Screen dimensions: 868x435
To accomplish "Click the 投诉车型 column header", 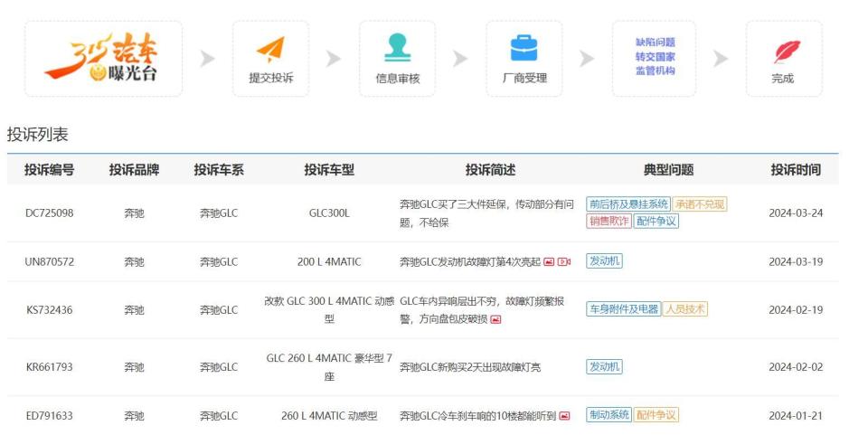I will pos(329,170).
